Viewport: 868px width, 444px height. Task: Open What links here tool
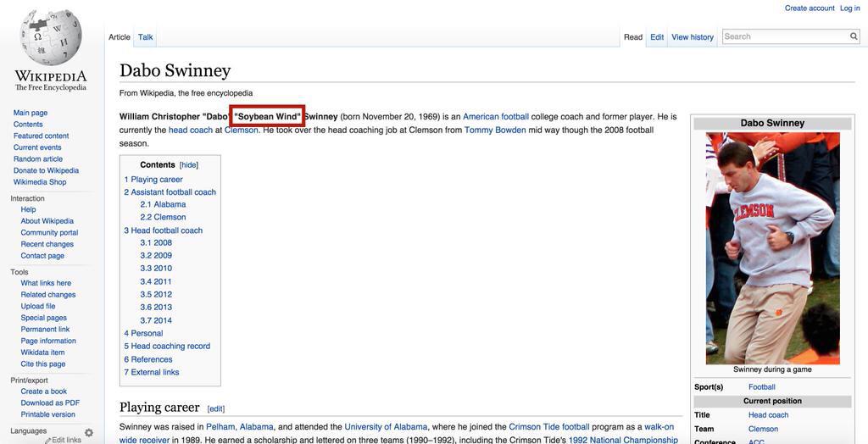[x=46, y=284]
